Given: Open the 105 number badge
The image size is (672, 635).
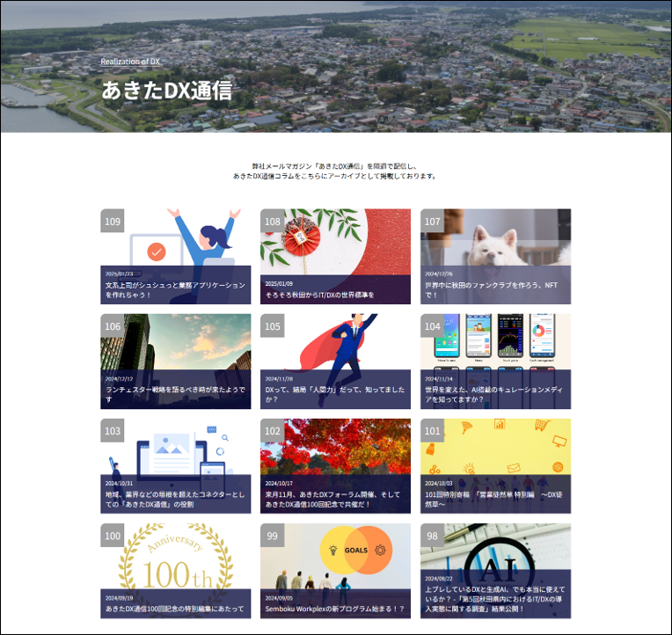Looking at the screenshot, I should [x=273, y=326].
